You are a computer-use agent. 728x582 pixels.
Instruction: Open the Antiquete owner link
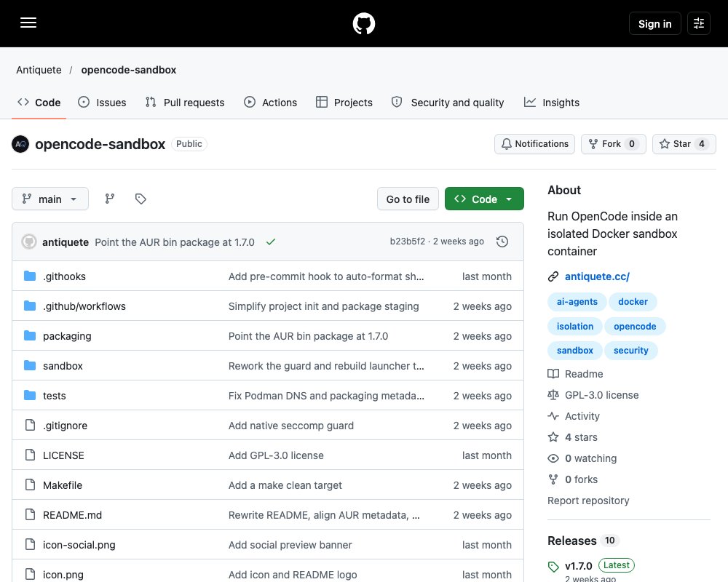coord(39,70)
